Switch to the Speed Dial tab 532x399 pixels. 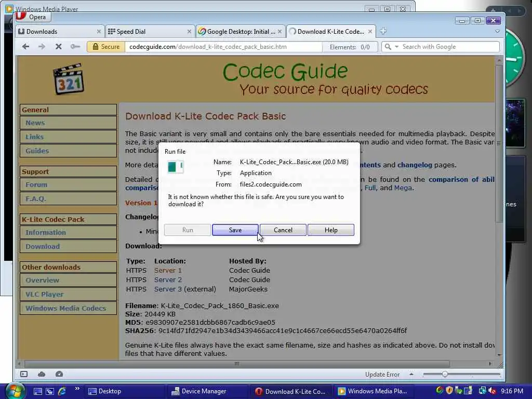pyautogui.click(x=150, y=32)
